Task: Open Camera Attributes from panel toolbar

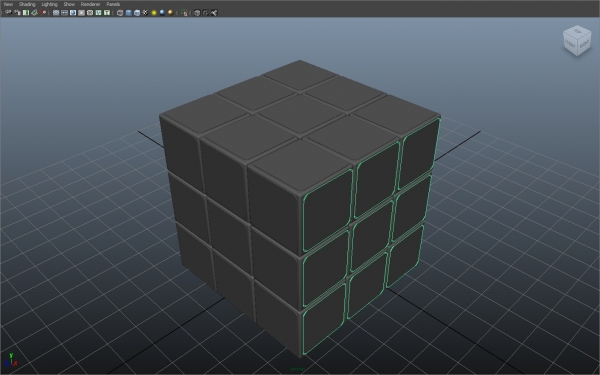Action: click(17, 13)
